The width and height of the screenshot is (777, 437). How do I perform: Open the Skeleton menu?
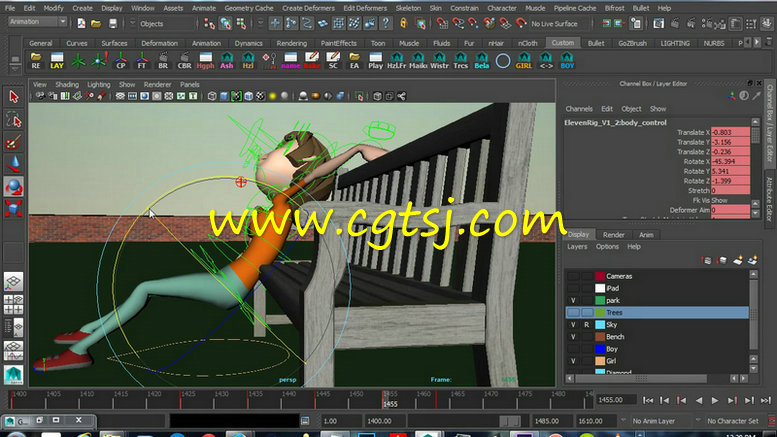408,8
